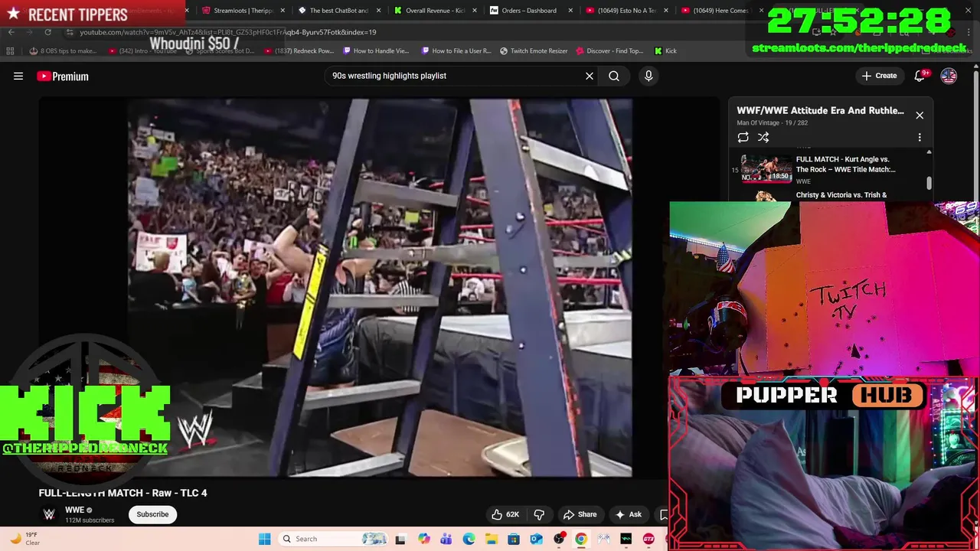Screen dimensions: 980x551
Task: Open the YouTube guide hamburger menu
Action: [x=18, y=76]
